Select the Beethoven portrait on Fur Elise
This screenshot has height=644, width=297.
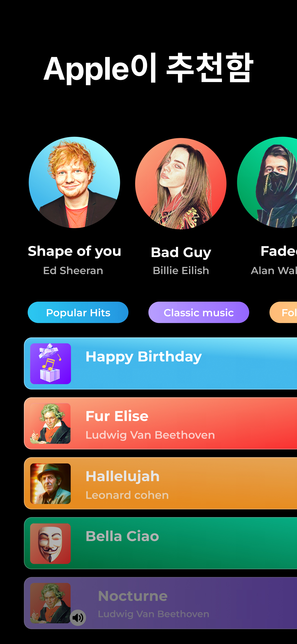[50, 424]
